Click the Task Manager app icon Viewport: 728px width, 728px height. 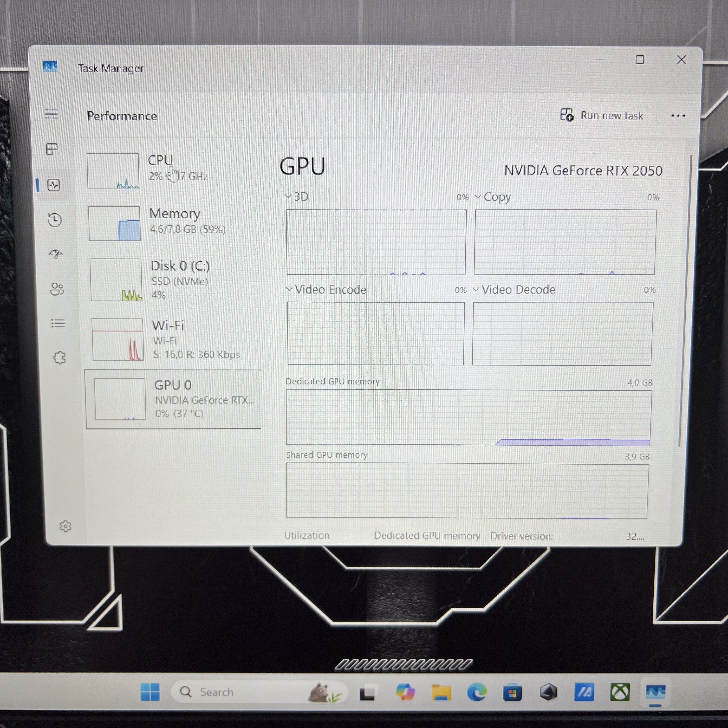50,66
